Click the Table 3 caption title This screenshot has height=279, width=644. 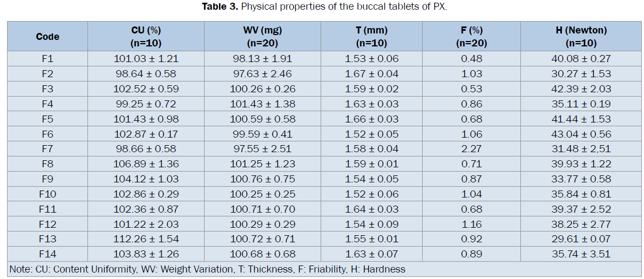321,7
